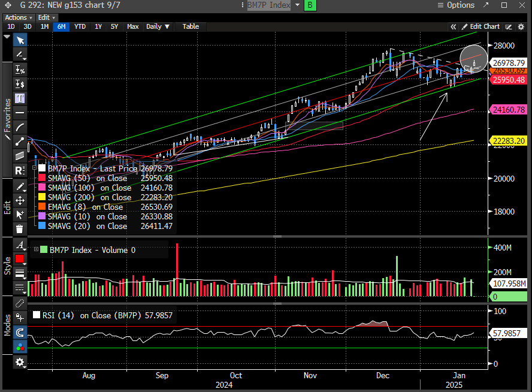532x392 pixels.
Task: Click the SMAVG (50) red legend swatch
Action: point(42,177)
